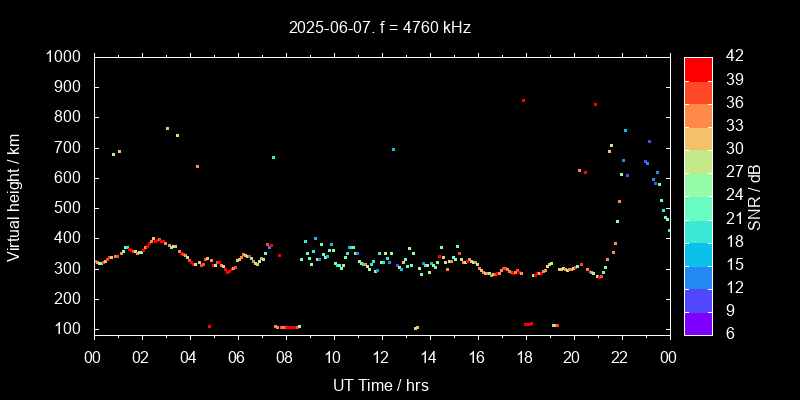Click the 22 tick on the time axis
800x400 pixels.
[620, 356]
